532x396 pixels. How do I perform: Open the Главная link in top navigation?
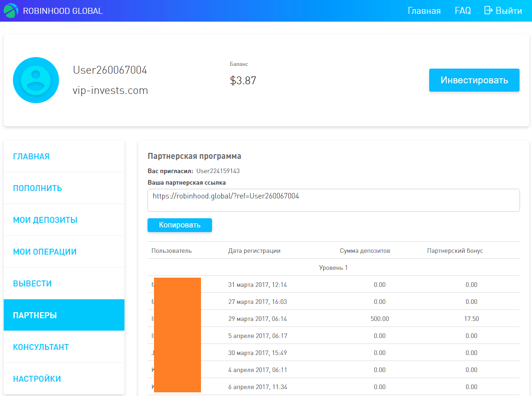click(x=424, y=11)
